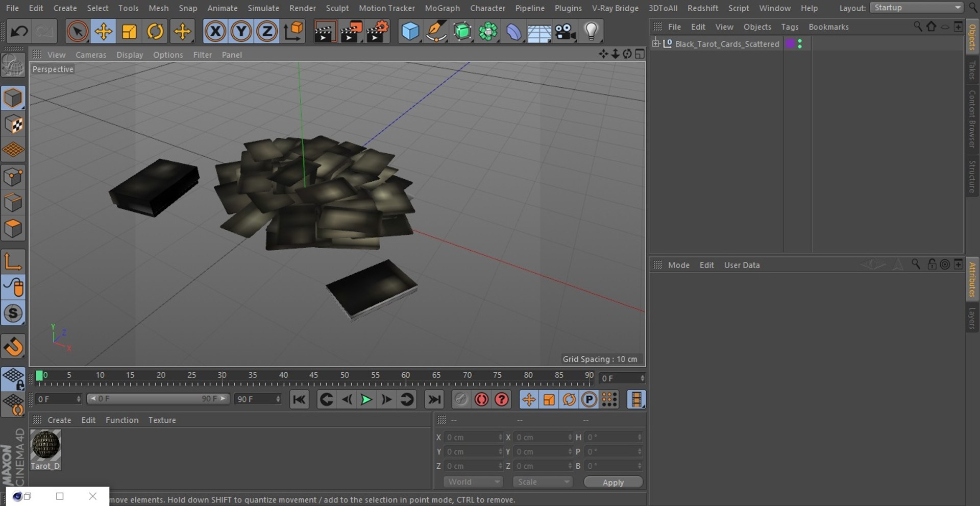
Task: Play the animation forward
Action: tap(366, 400)
